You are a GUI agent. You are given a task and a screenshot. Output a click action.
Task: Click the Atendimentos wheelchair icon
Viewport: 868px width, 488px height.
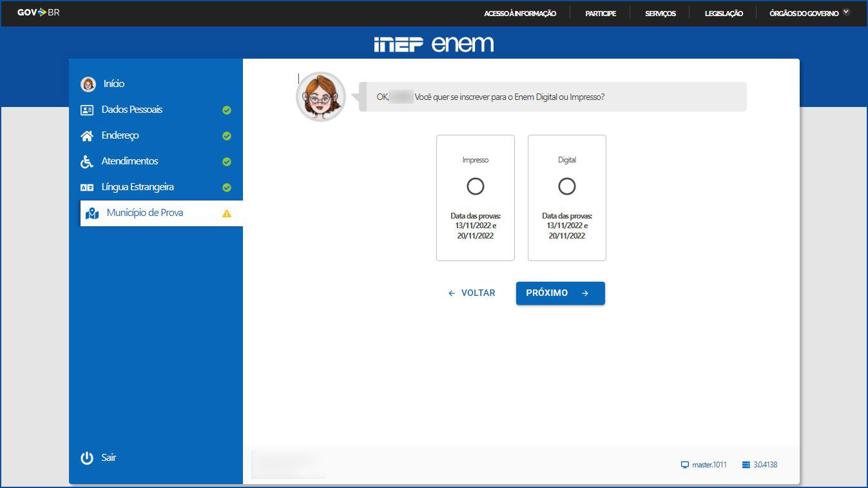point(87,162)
